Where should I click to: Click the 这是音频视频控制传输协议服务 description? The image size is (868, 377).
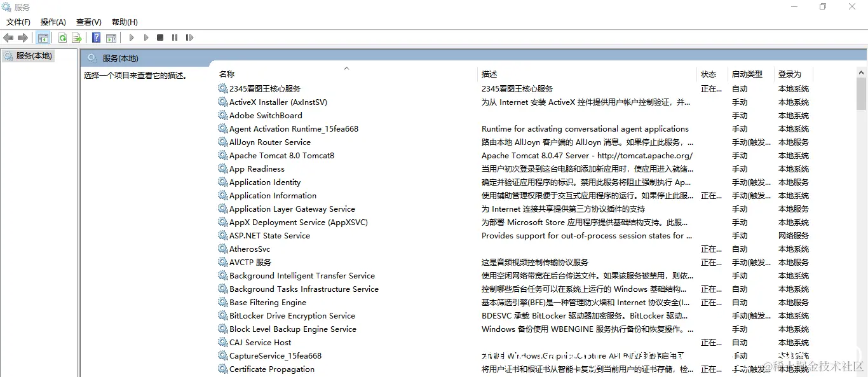(535, 262)
